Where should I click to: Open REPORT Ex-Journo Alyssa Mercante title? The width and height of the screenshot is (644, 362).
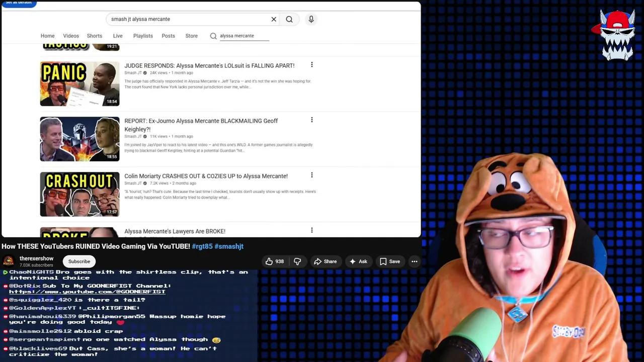(201, 125)
